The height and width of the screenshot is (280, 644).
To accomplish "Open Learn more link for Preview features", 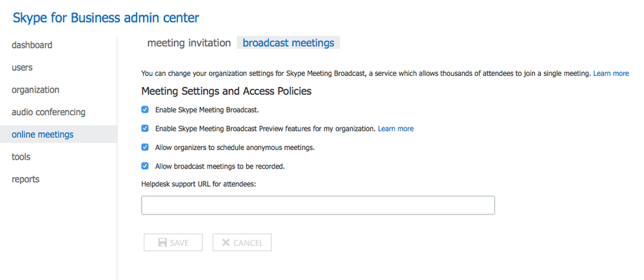I will point(396,129).
